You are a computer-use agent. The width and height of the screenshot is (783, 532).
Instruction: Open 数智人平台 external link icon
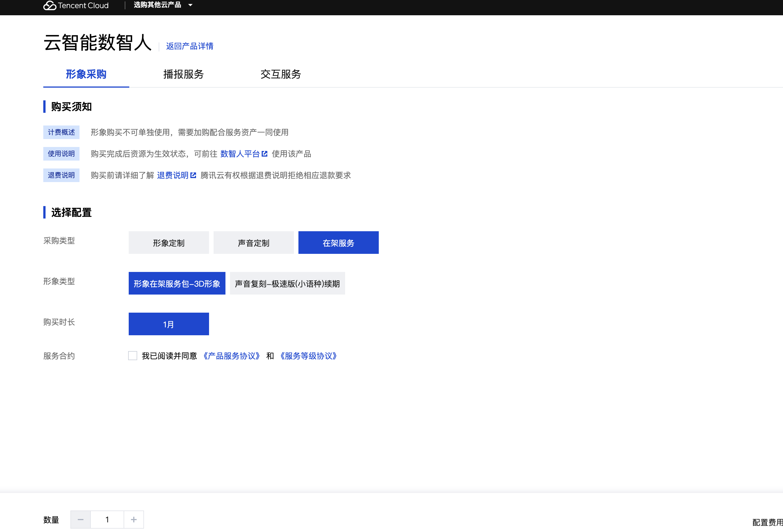pos(264,154)
